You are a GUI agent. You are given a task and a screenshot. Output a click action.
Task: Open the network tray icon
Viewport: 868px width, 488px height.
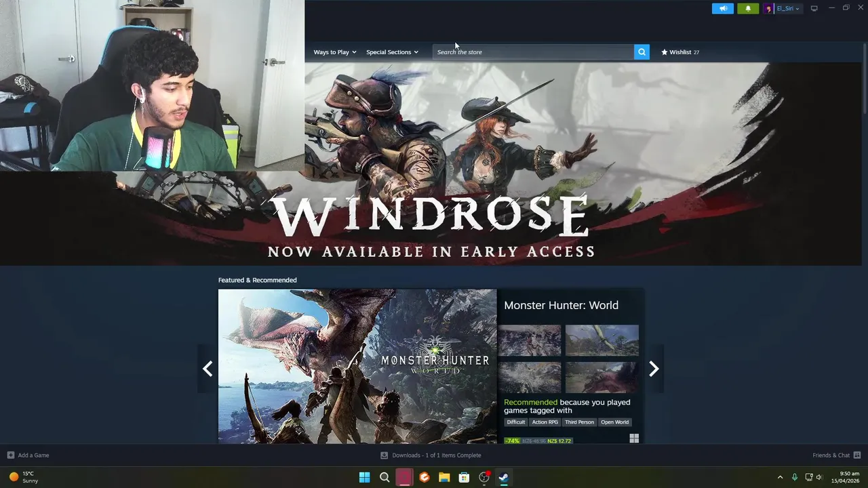point(808,477)
